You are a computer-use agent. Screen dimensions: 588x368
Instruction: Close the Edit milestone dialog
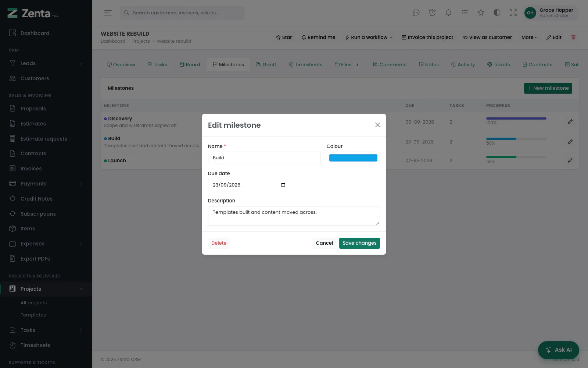pyautogui.click(x=377, y=125)
